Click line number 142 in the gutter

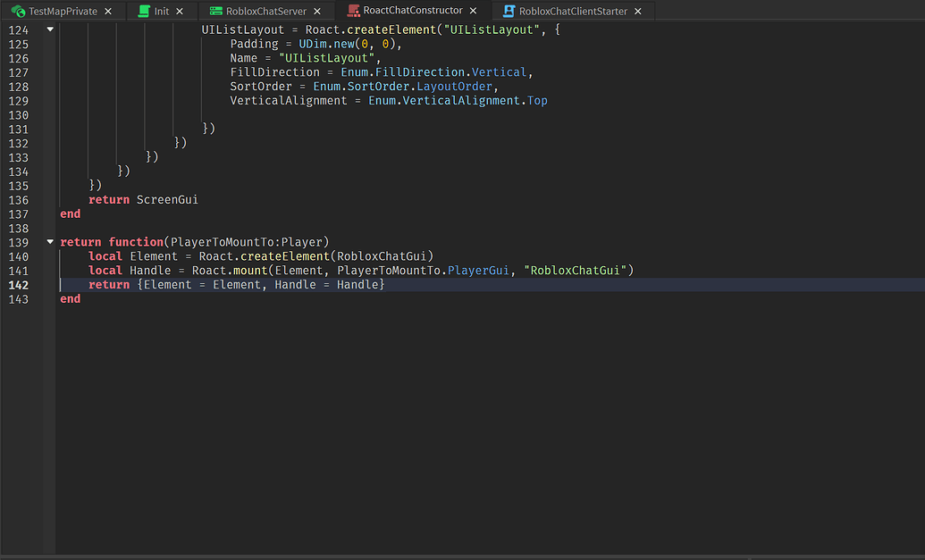pos(18,284)
